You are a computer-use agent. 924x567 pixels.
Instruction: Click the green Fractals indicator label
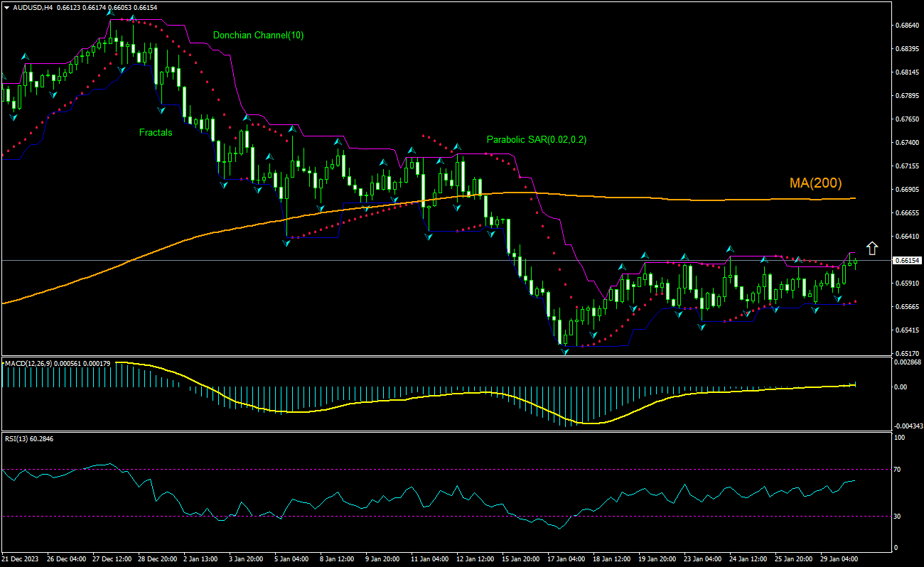coord(156,132)
